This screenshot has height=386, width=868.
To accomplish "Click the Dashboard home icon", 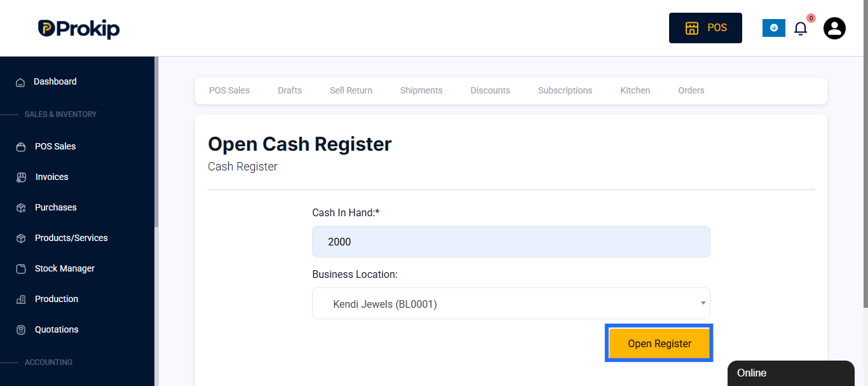I will 20,82.
